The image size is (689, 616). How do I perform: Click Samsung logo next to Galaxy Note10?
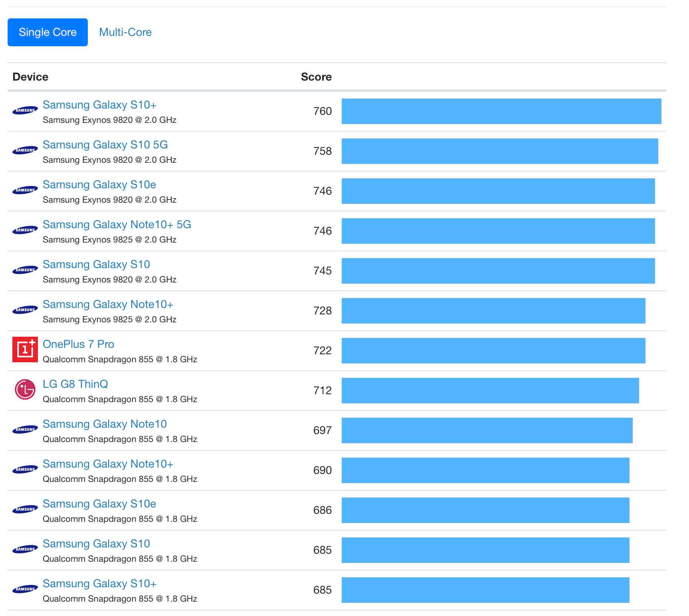[25, 430]
